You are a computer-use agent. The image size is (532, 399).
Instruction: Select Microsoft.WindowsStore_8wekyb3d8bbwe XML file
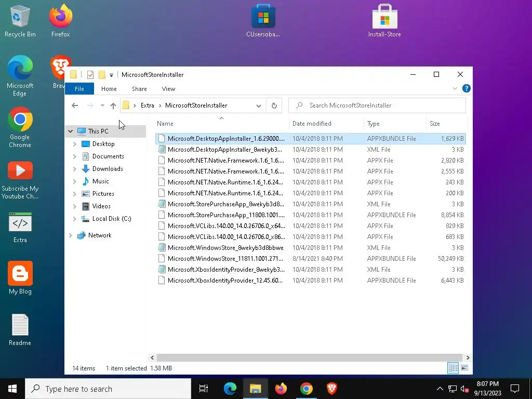tap(311, 248)
